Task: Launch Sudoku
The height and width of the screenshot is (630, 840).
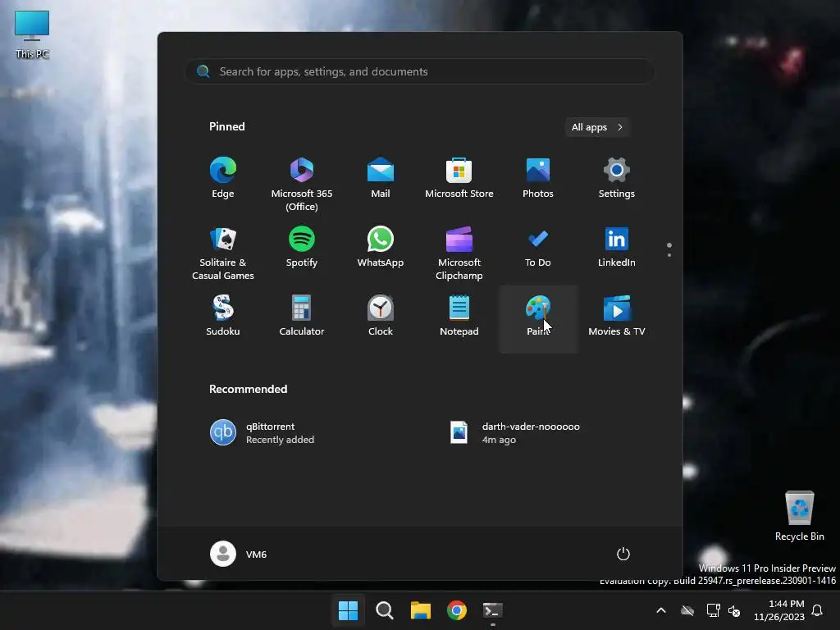Action: [x=223, y=317]
